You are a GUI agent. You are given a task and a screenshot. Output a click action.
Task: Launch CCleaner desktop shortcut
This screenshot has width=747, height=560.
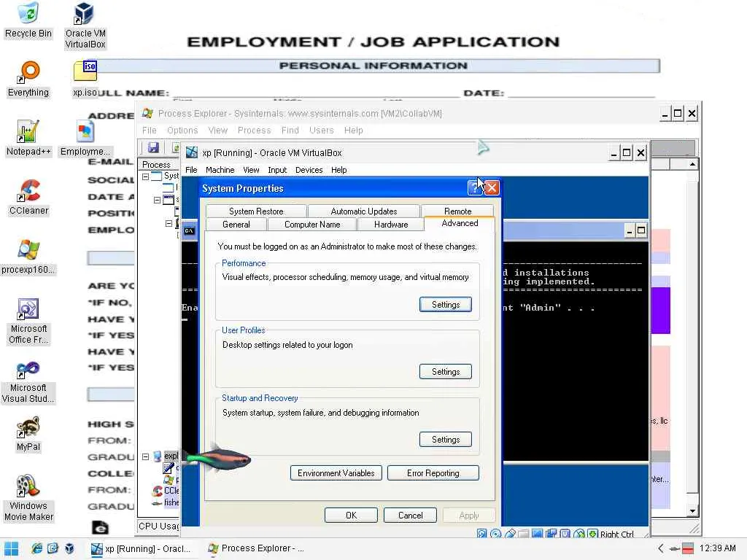(x=28, y=197)
